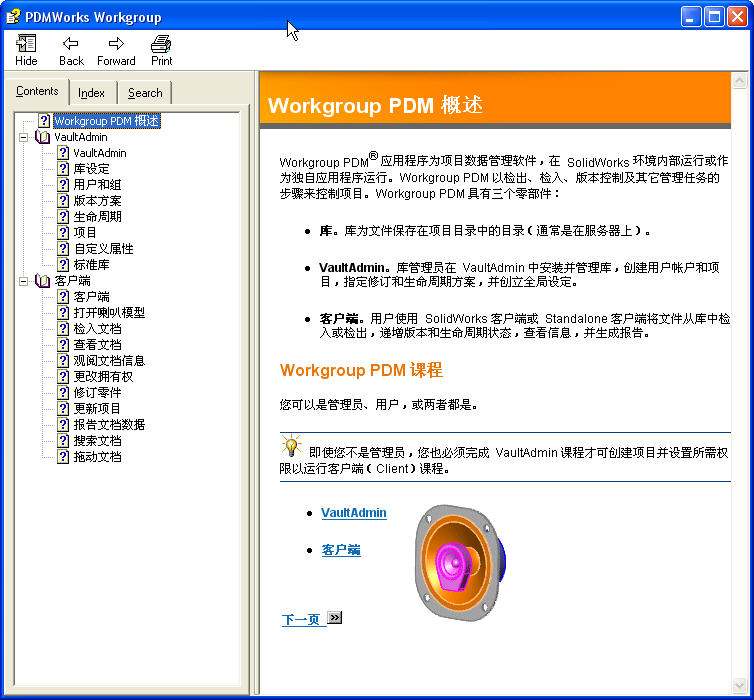
Task: Click the question-mark icon beside 生命周期
Action: click(x=63, y=216)
